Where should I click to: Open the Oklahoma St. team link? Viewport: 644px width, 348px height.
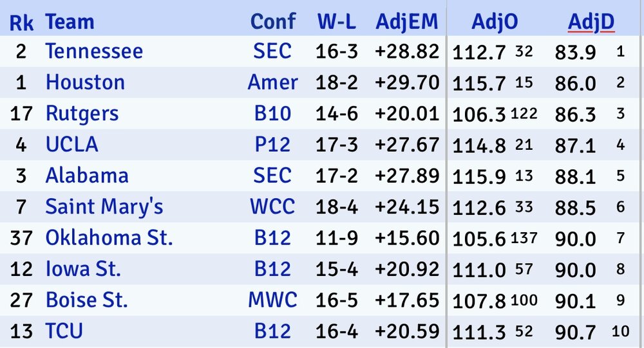point(109,238)
